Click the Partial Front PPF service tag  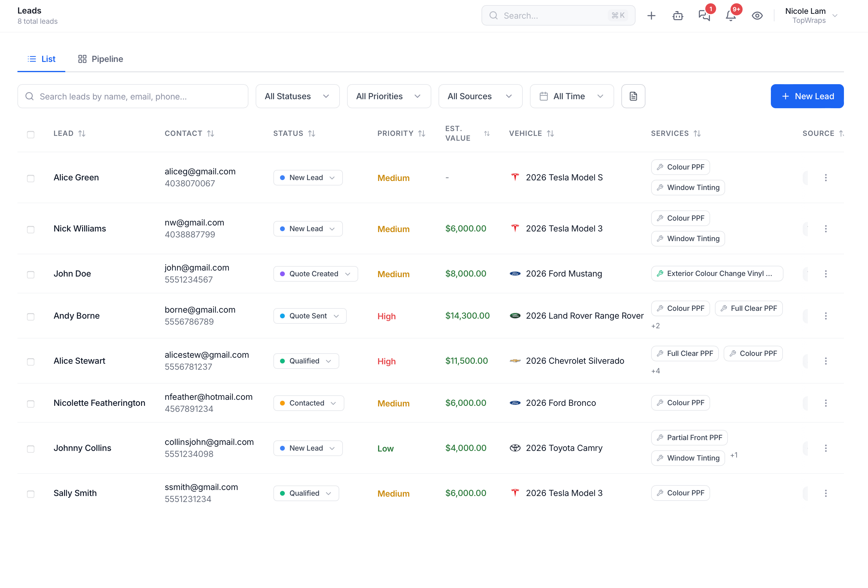coord(689,438)
